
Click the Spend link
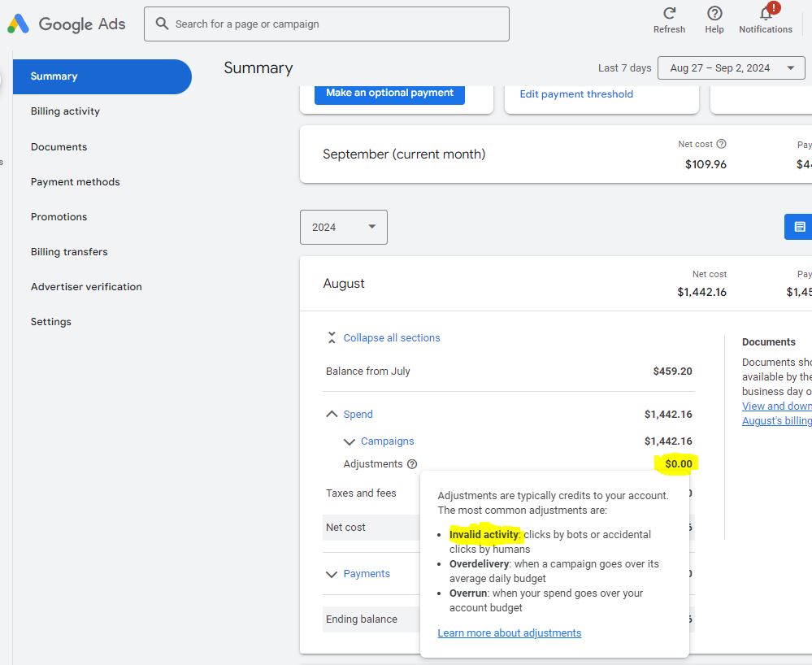358,415
